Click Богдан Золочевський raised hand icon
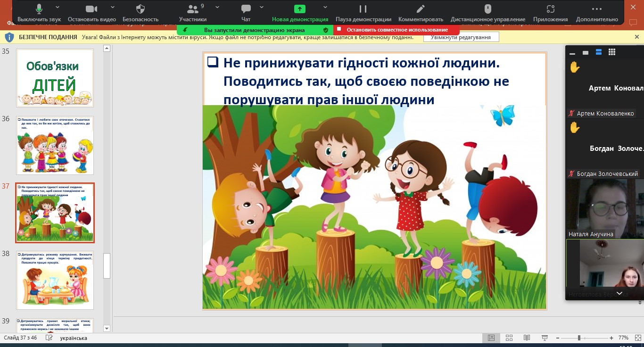Screen dimensions: 644x347 (574, 127)
